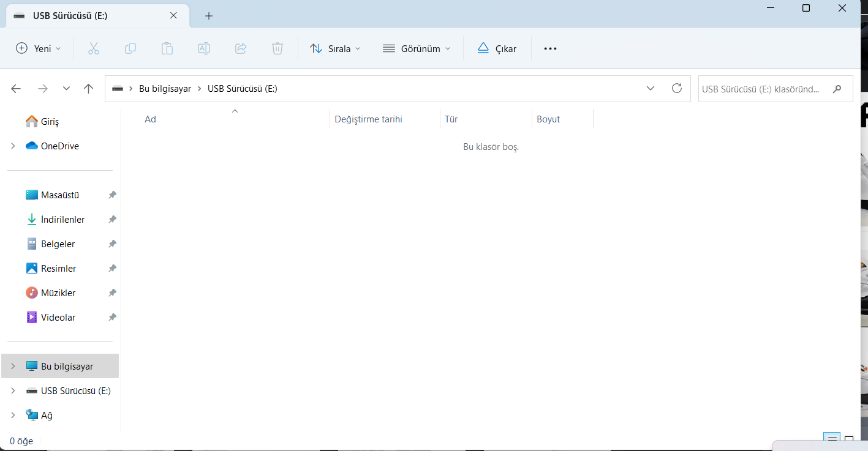The height and width of the screenshot is (451, 868).
Task: Click the Share icon in toolbar
Action: point(241,48)
